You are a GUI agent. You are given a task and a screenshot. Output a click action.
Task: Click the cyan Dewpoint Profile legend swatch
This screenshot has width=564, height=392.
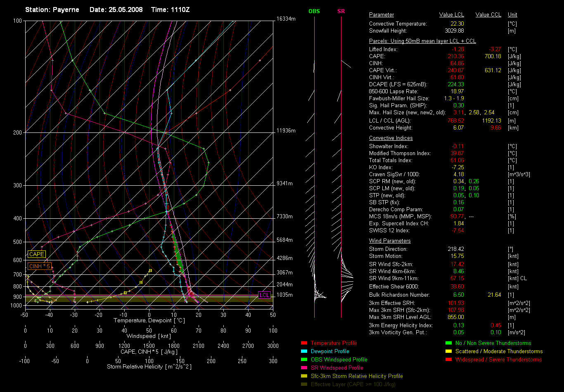tap(304, 352)
